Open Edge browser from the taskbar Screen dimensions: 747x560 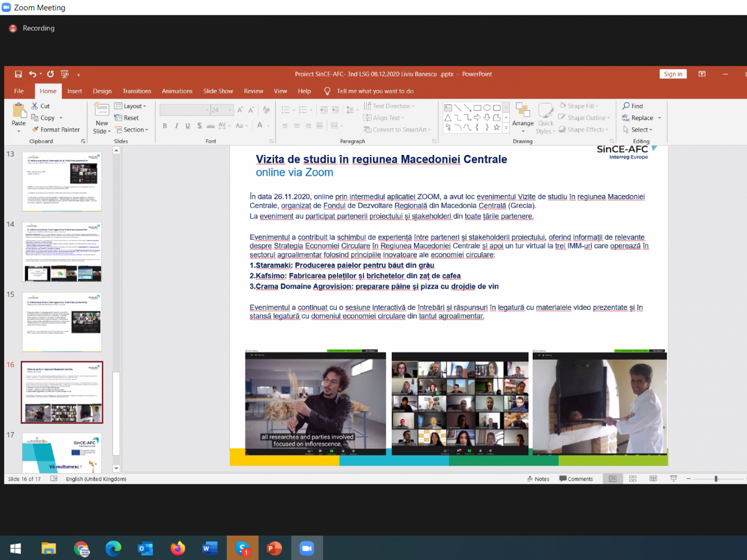coord(113,548)
